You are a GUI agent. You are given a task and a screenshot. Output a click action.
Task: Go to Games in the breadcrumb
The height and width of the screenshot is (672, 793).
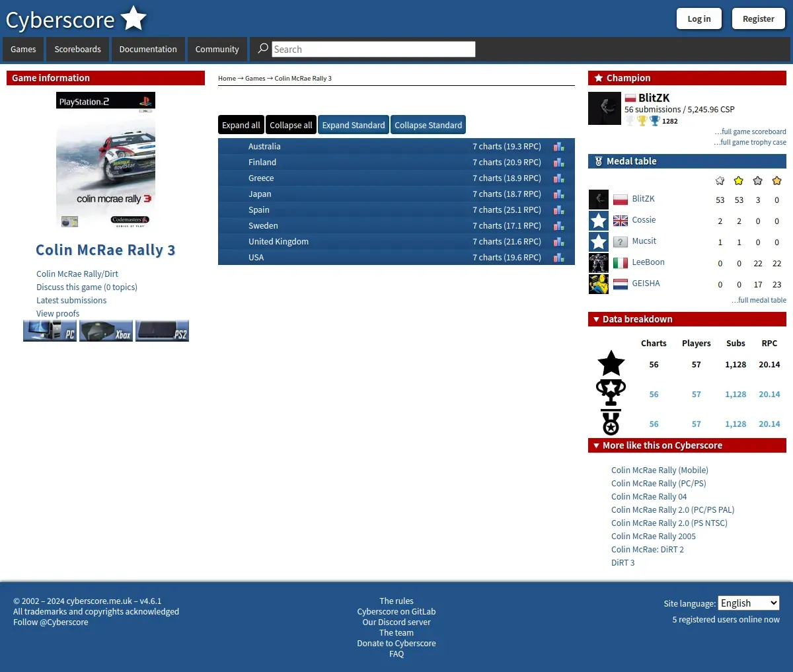pos(255,78)
